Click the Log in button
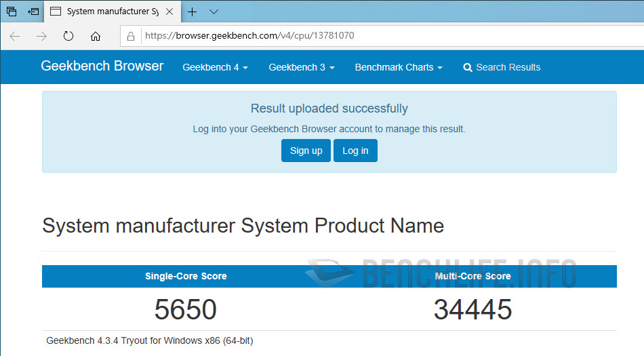Screen dimensions: 644x356 click(355, 151)
